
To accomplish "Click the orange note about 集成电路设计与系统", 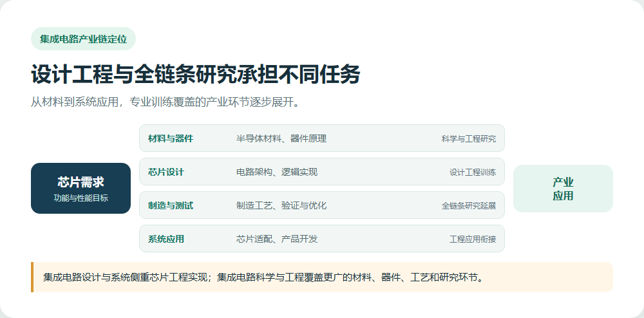I will coord(322,277).
